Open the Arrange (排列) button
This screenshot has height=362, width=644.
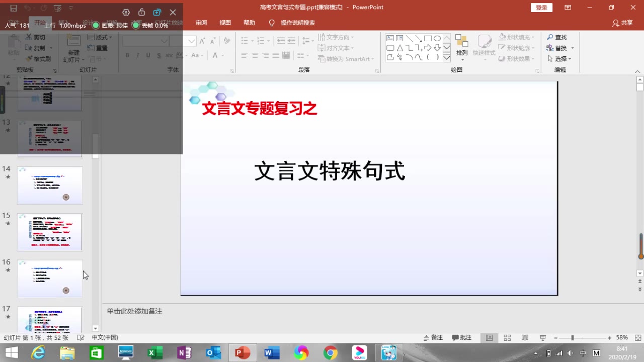click(x=461, y=47)
